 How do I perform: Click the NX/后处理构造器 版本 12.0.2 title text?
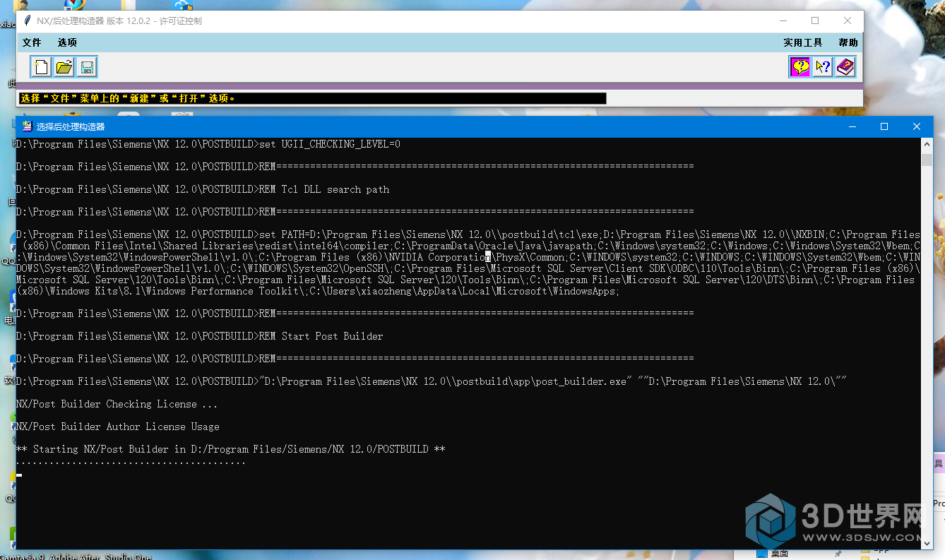click(119, 21)
